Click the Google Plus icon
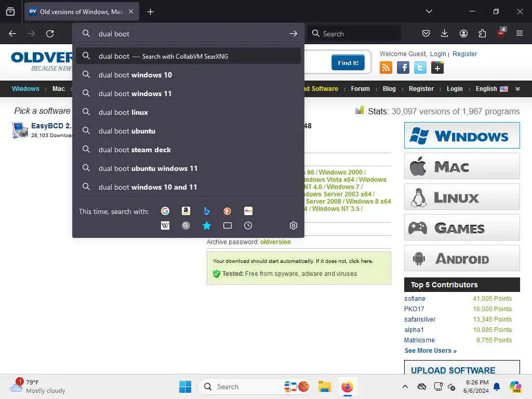 pyautogui.click(x=437, y=68)
